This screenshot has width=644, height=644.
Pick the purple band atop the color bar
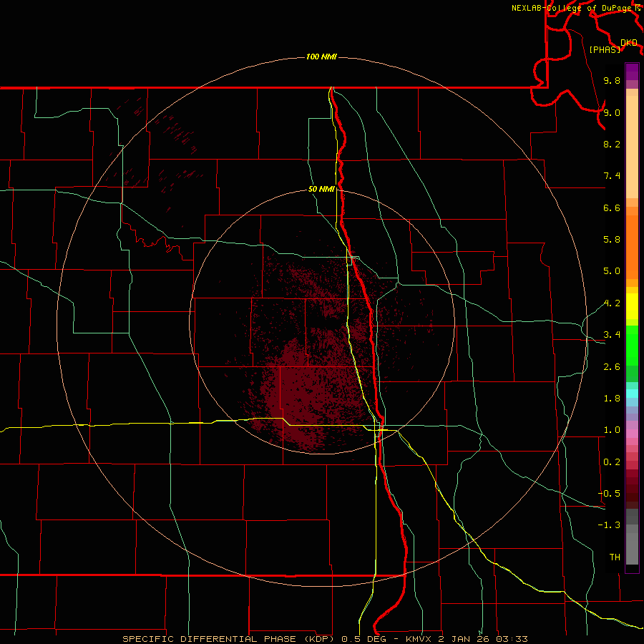[632, 72]
